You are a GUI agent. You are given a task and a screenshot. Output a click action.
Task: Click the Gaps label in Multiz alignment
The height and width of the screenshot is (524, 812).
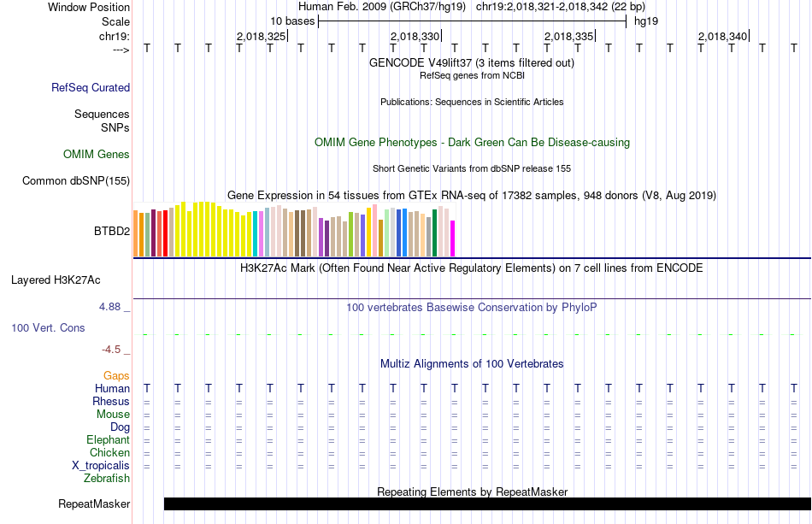click(116, 376)
